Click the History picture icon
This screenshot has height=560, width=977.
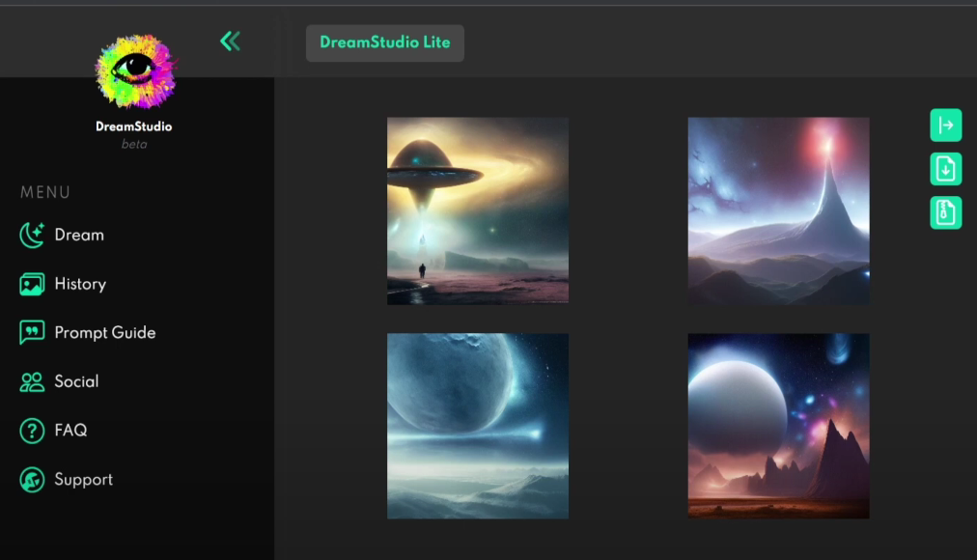(32, 284)
